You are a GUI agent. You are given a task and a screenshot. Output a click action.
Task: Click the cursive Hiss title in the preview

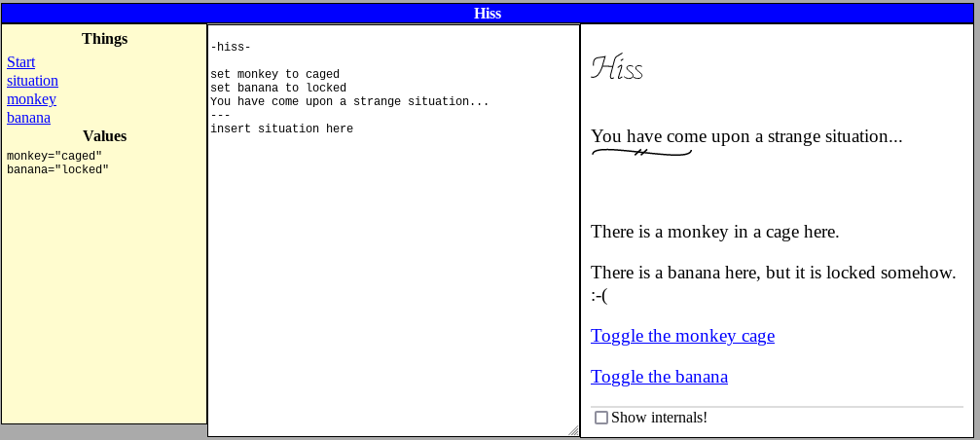tap(617, 67)
